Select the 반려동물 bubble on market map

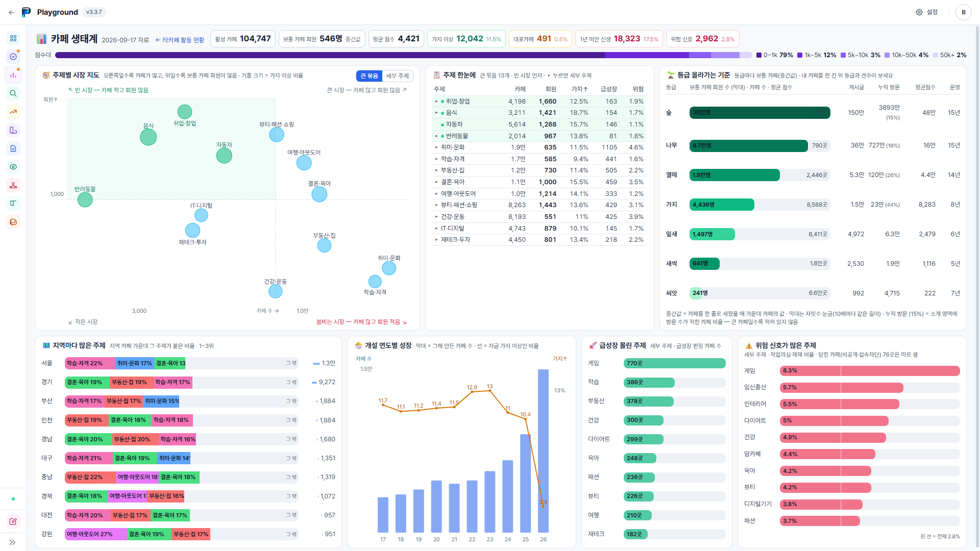pyautogui.click(x=85, y=199)
